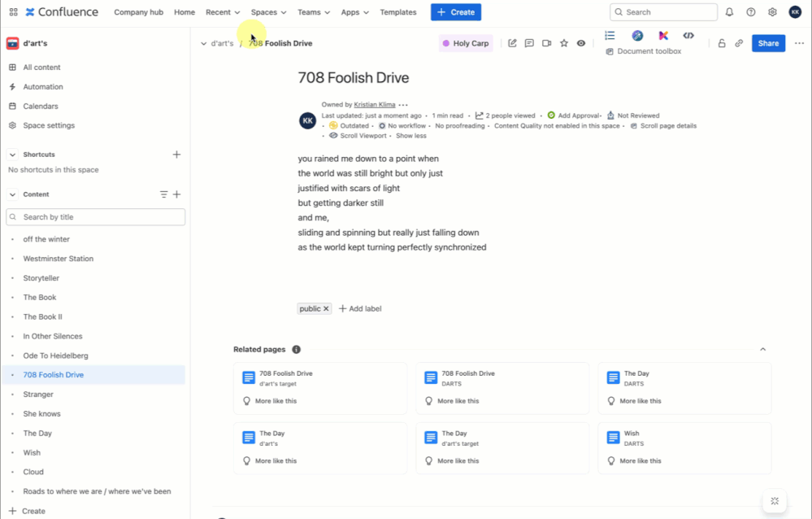Click Add label

tap(360, 308)
